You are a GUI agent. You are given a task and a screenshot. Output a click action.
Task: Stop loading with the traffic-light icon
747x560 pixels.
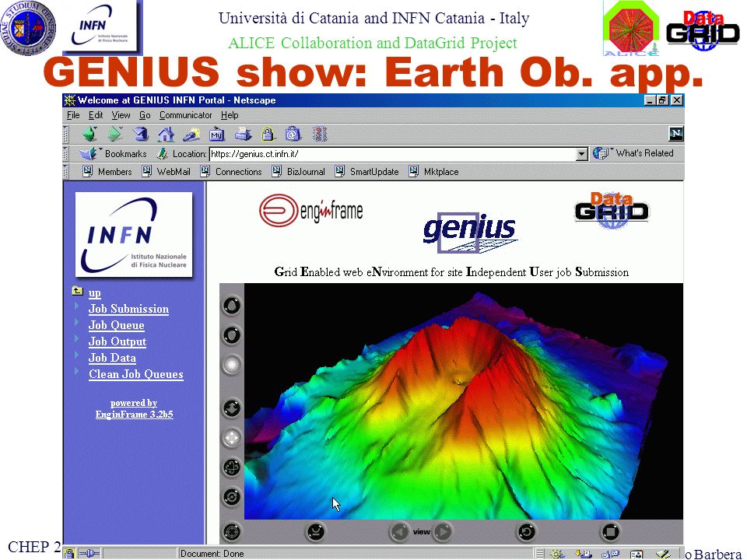click(320, 135)
